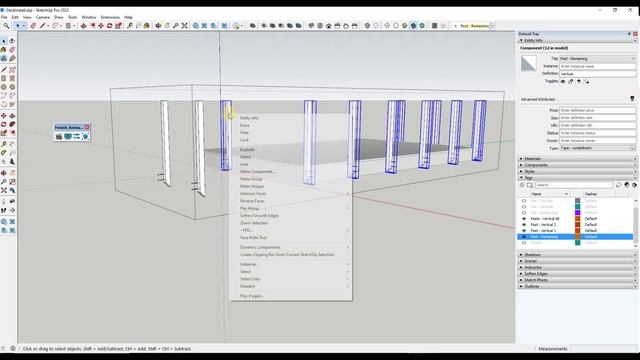Click the Add Tag icon in Tags panel
Image resolution: width=640 pixels, height=360 pixels.
[522, 185]
